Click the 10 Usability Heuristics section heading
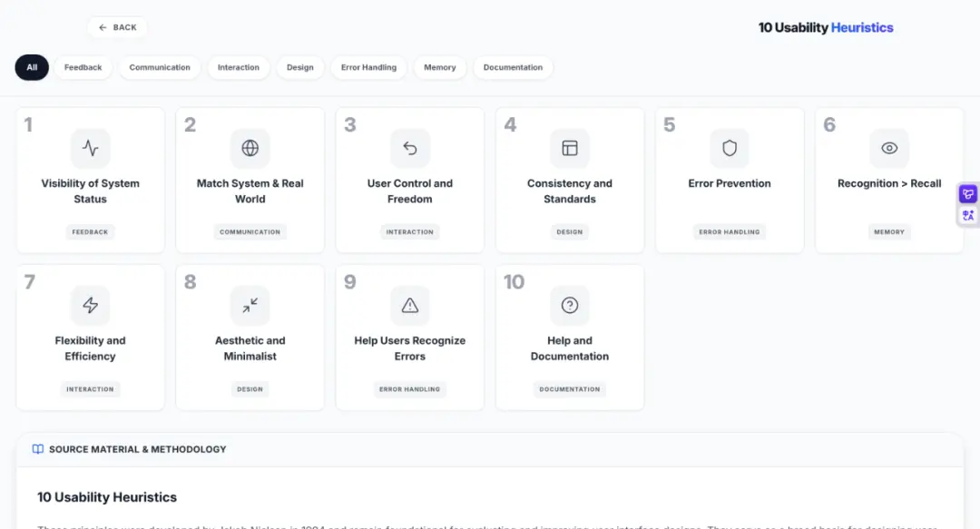The image size is (980, 529). tap(107, 497)
